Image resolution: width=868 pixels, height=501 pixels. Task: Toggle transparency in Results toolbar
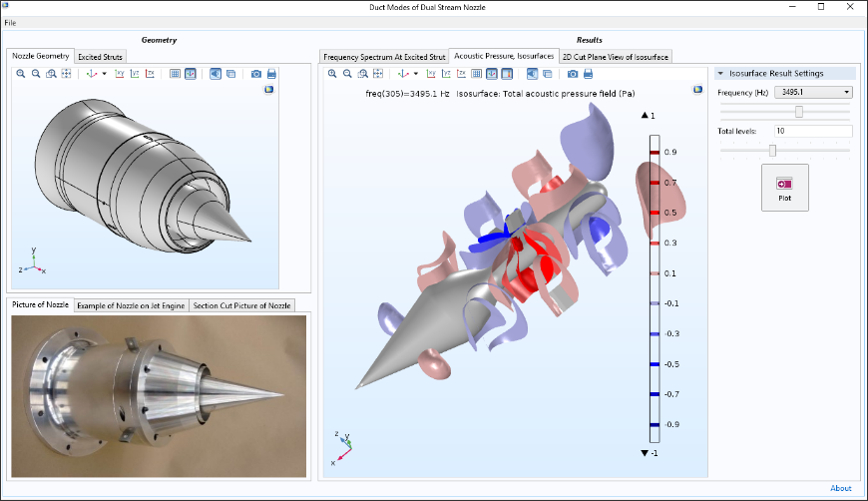point(548,74)
